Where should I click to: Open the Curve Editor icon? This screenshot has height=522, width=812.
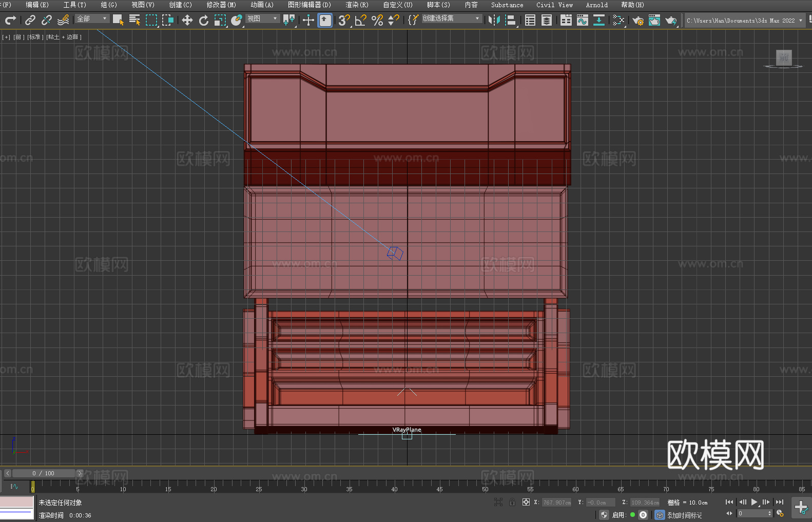(583, 20)
